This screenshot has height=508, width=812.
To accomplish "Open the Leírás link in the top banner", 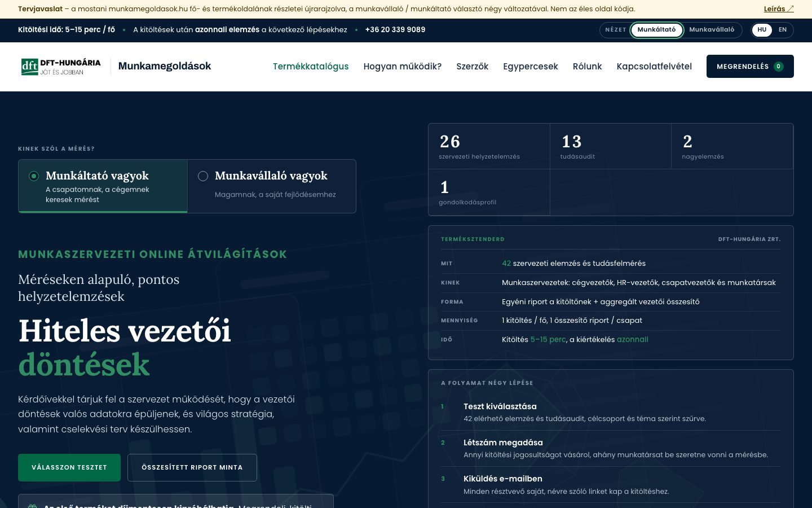I will pyautogui.click(x=779, y=9).
